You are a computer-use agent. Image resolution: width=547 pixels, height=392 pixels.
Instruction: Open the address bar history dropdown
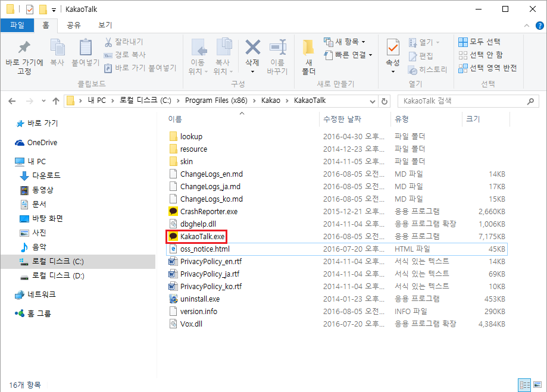click(x=373, y=101)
